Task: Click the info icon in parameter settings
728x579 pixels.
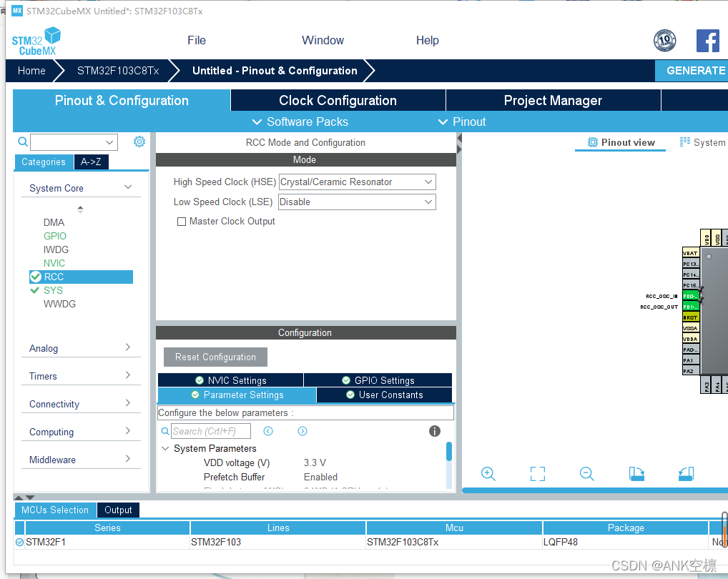Action: tap(435, 431)
